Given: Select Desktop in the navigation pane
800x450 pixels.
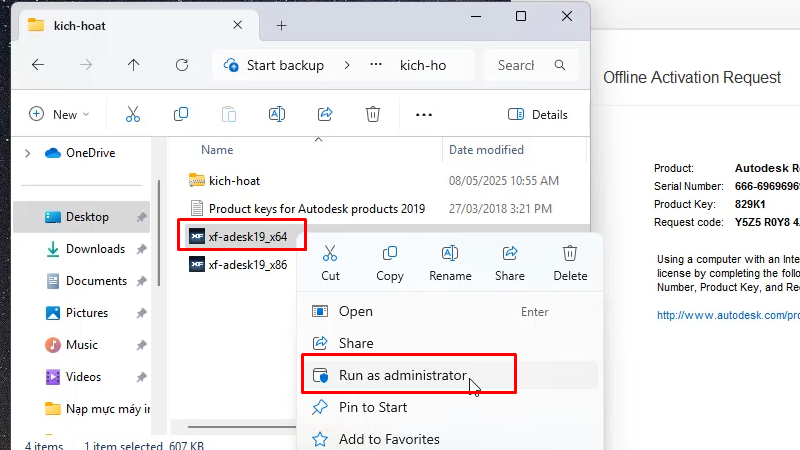Looking at the screenshot, I should (x=82, y=217).
